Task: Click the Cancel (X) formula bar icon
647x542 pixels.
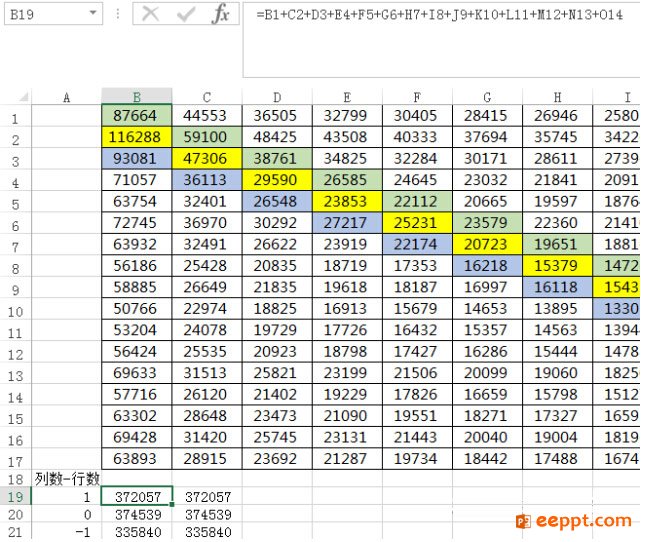Action: [x=151, y=14]
